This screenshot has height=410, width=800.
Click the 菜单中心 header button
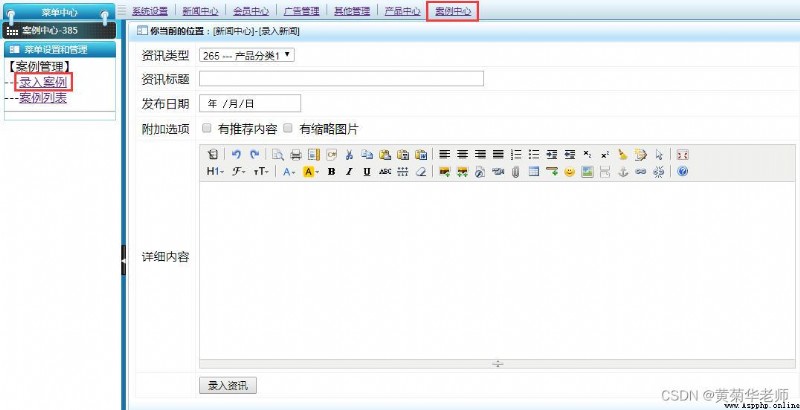(x=59, y=12)
